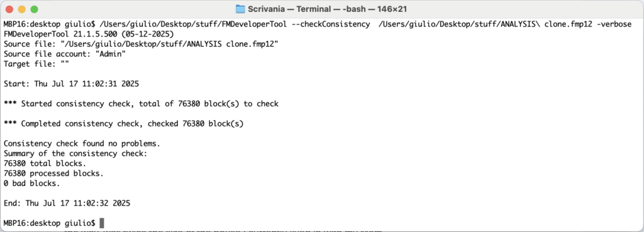Viewport: 644px width, 232px height.
Task: Maximize the window using the green button
Action: 34,9
